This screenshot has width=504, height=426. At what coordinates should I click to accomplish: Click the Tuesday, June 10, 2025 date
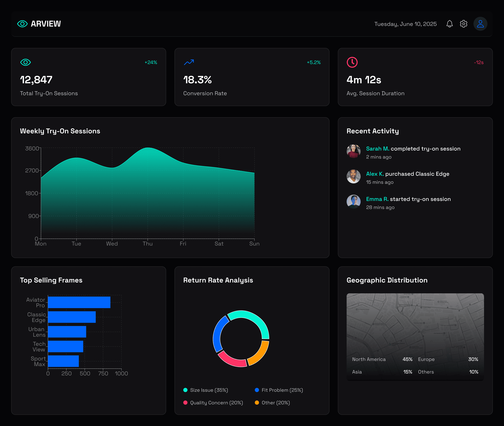[x=405, y=24]
